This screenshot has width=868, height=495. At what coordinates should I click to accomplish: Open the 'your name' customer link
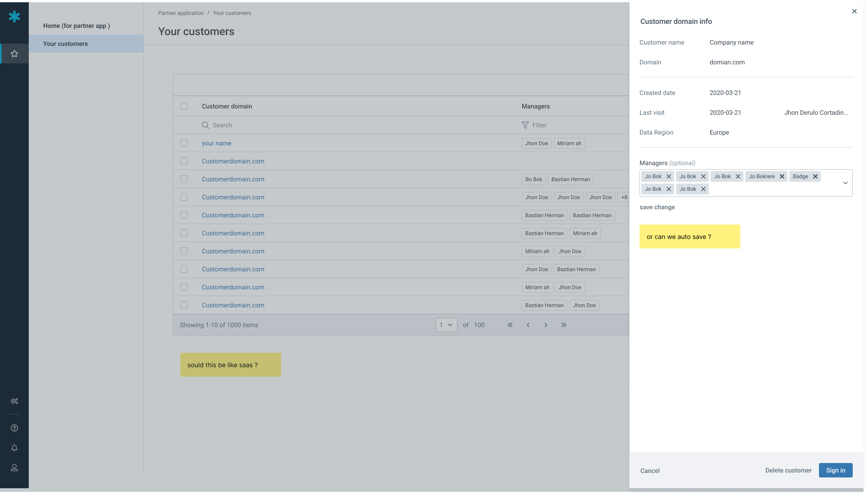click(216, 143)
